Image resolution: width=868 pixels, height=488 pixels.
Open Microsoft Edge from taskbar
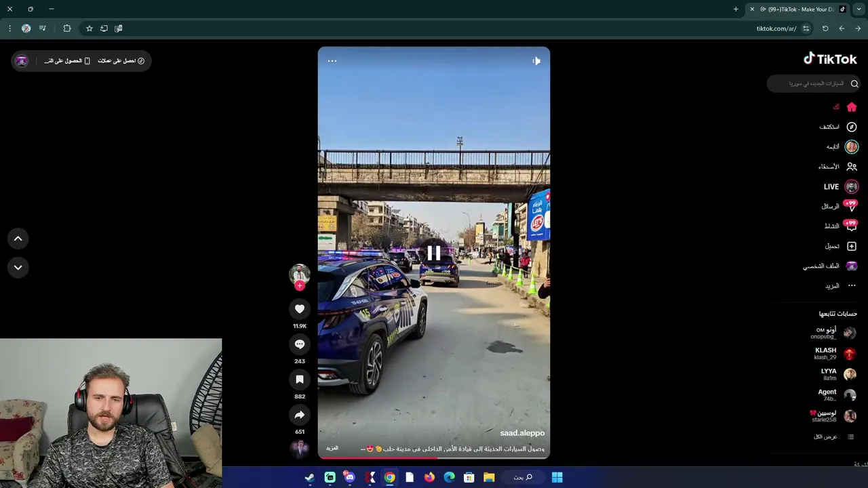click(449, 477)
